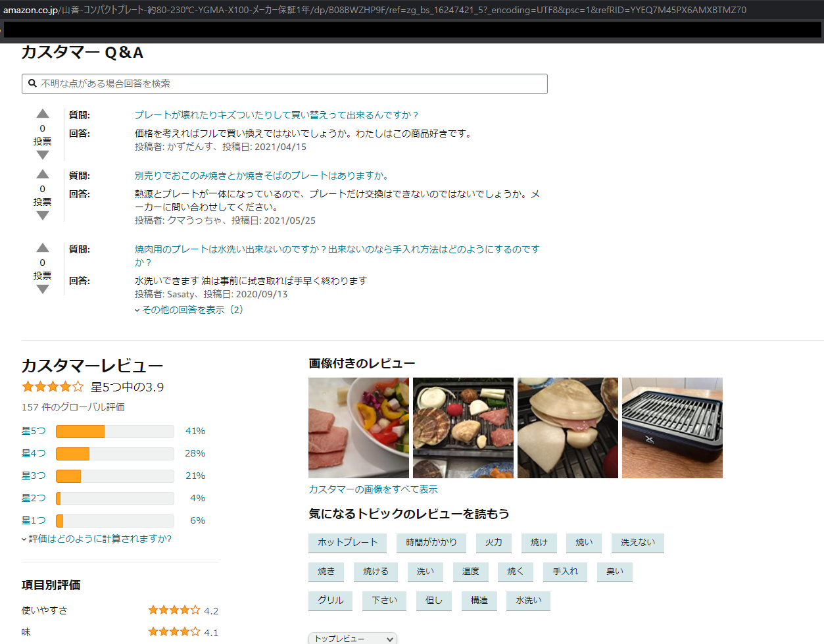Viewport: 824px width, 644px height.
Task: Upvote the question about replacing broken plates
Action: click(x=43, y=114)
